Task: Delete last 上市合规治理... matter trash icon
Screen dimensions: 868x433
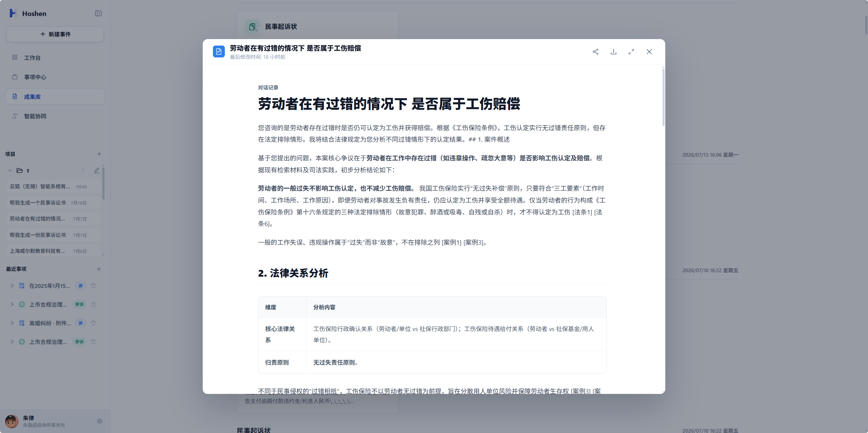Action: pos(93,342)
